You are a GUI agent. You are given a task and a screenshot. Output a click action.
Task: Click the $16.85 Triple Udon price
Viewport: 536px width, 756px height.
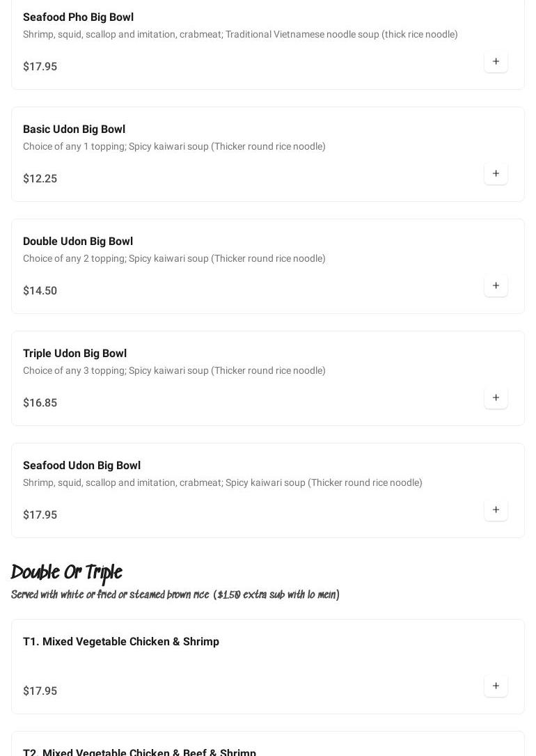coord(40,403)
